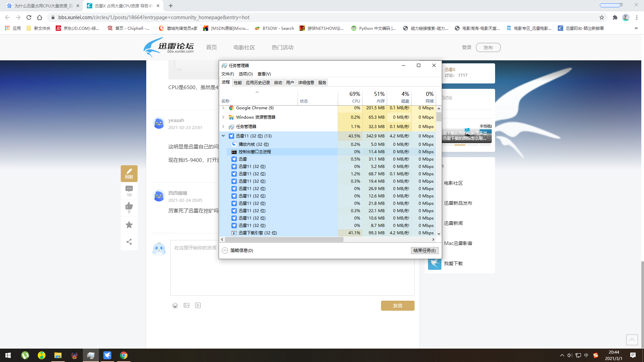Click Task Manager vertical scroll down arrow
Image resolution: width=644 pixels, height=362 pixels.
[x=439, y=234]
